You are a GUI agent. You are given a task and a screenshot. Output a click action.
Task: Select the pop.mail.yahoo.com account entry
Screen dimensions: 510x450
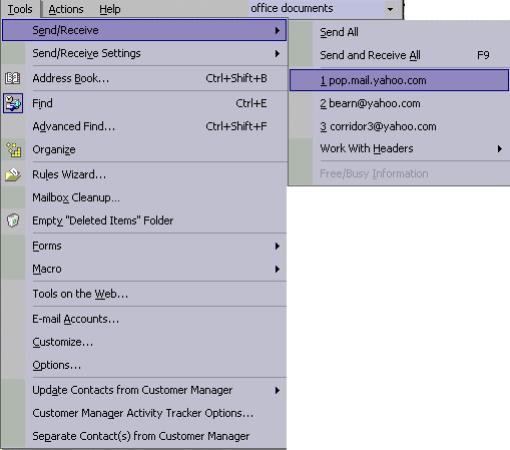[x=399, y=80]
